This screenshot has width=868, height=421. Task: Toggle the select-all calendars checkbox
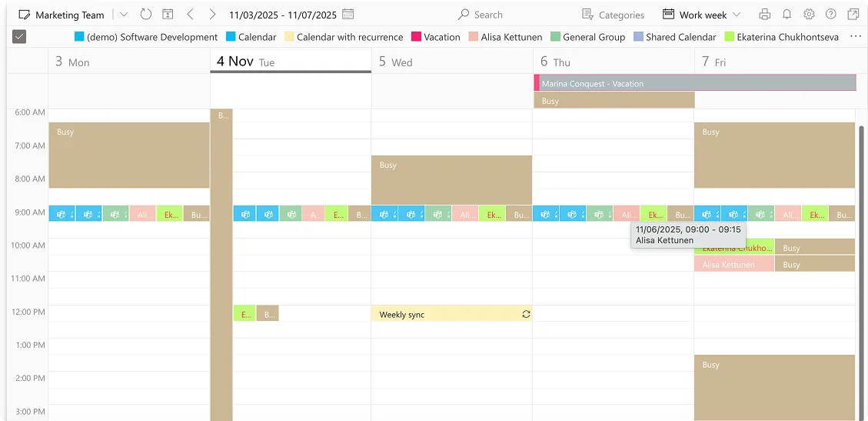pyautogui.click(x=19, y=37)
